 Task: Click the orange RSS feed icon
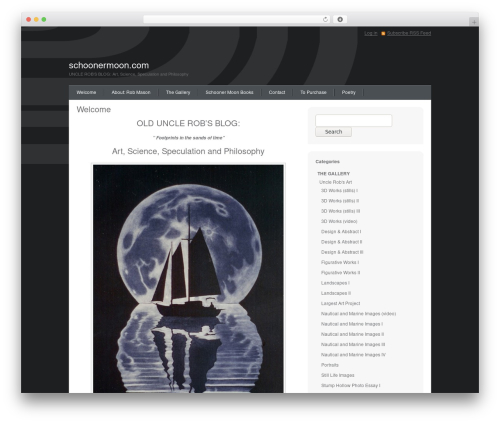[383, 33]
